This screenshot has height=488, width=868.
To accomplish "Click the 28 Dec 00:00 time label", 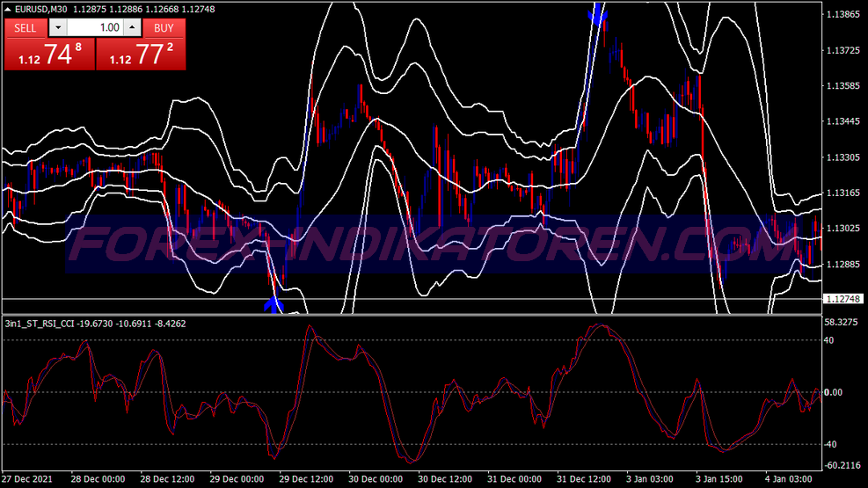I will (x=98, y=478).
